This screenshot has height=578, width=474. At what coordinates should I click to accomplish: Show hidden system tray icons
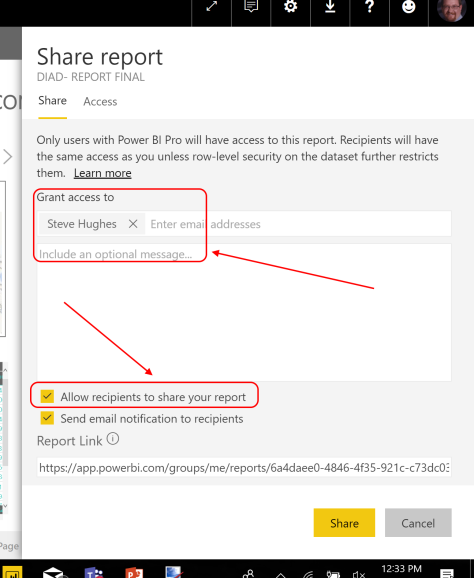pyautogui.click(x=281, y=575)
